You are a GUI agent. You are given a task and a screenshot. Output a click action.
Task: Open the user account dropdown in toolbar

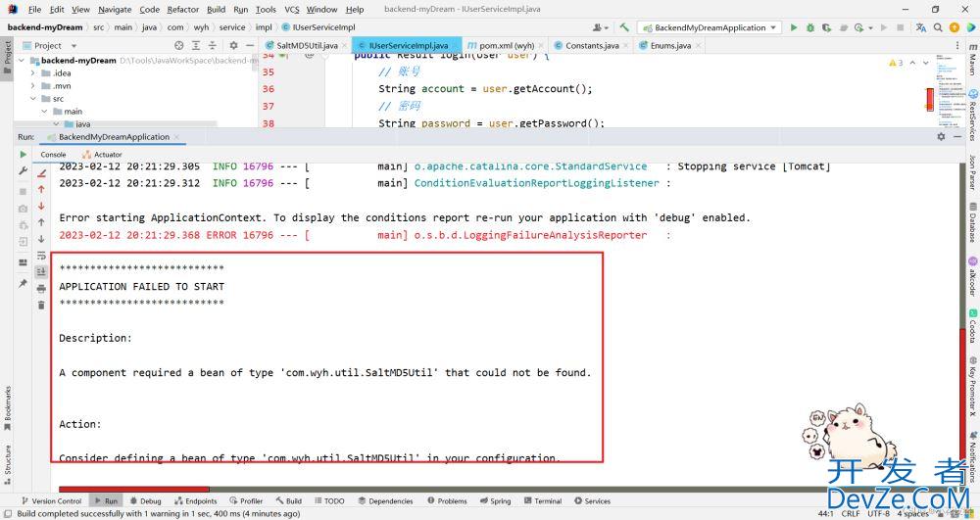(601, 27)
